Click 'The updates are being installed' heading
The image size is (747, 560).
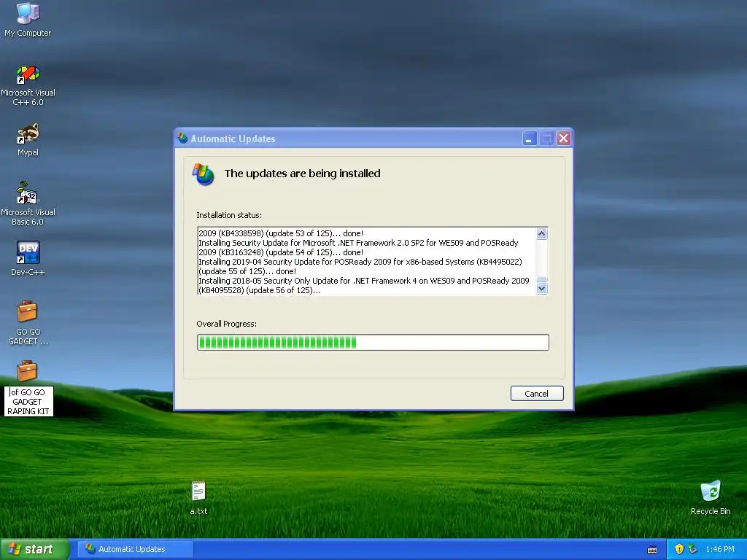[x=303, y=174]
